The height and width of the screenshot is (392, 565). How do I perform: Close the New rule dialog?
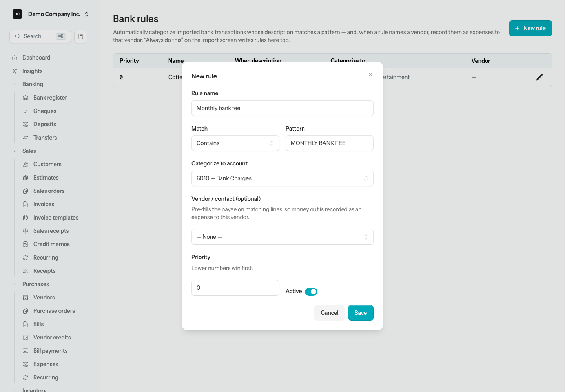tap(370, 74)
